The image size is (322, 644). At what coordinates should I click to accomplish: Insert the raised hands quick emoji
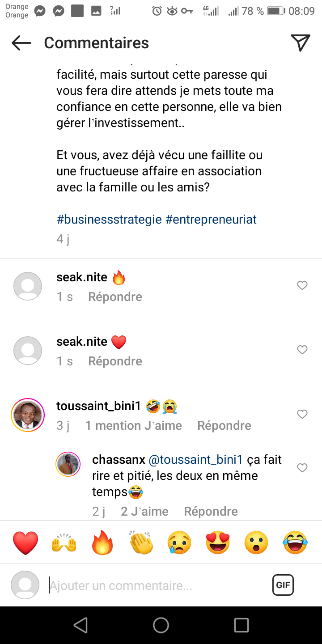point(64,542)
